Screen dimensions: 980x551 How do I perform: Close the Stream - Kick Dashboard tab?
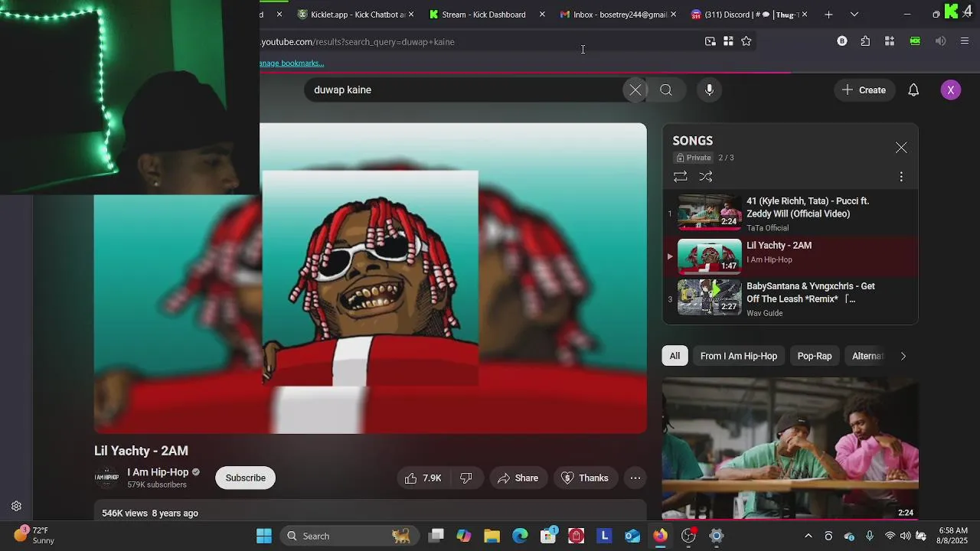tap(542, 15)
